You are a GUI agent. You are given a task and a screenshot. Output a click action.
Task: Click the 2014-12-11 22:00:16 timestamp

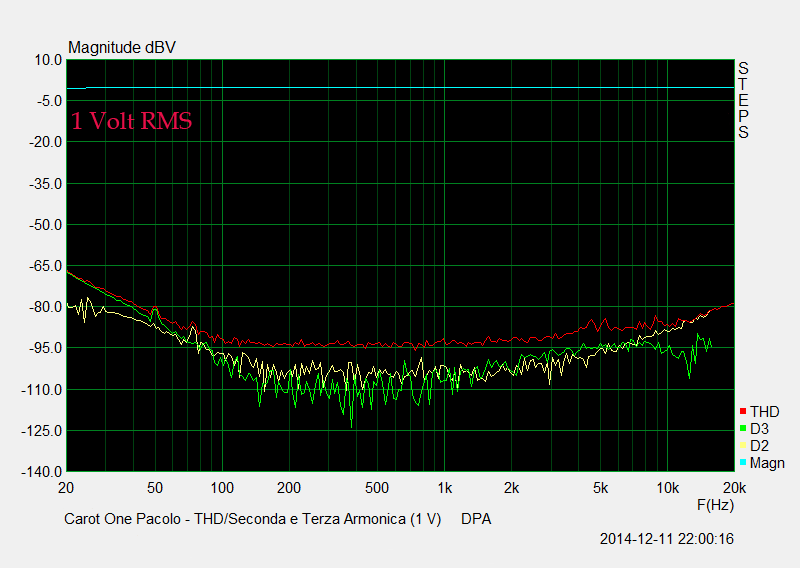(x=667, y=539)
